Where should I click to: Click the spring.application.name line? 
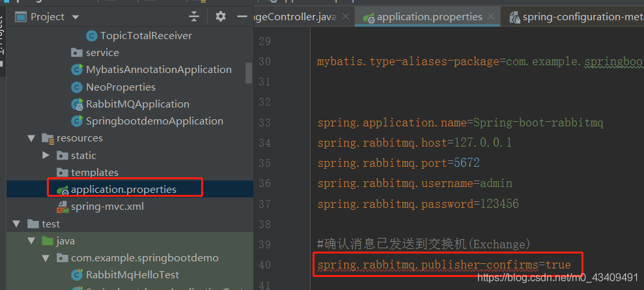(460, 123)
